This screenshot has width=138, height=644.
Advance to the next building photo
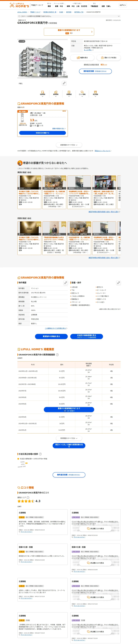(x=64, y=59)
